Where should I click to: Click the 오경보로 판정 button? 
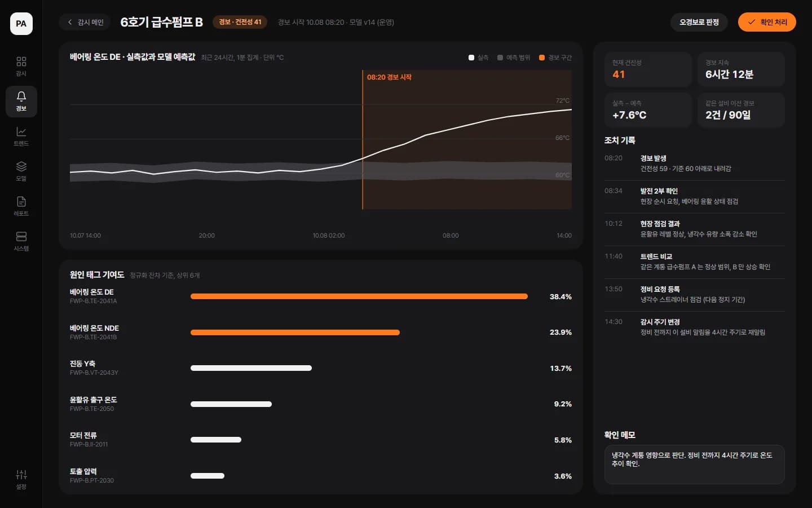[699, 22]
